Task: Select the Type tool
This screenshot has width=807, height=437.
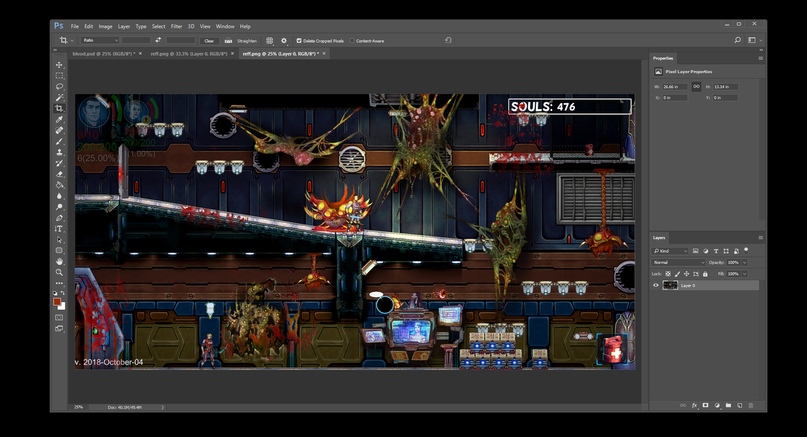Action: pos(59,229)
